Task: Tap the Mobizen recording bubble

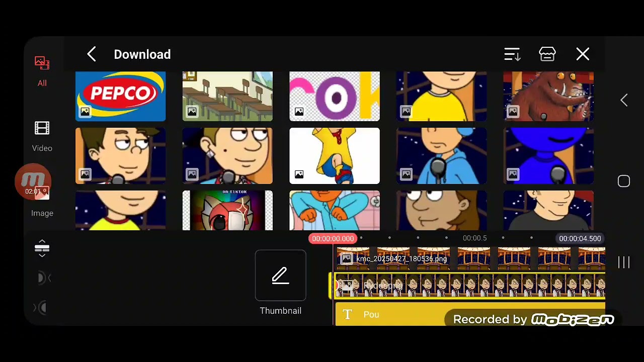Action: point(33,182)
